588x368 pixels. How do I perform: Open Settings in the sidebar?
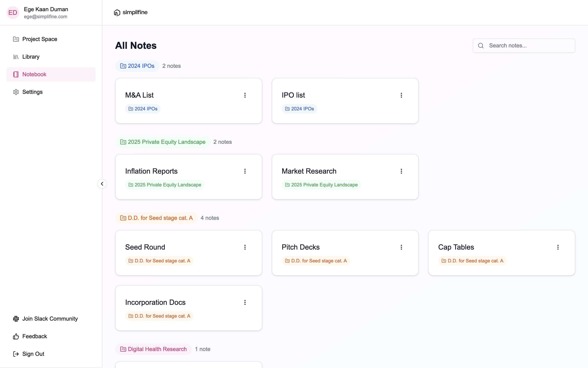click(32, 92)
